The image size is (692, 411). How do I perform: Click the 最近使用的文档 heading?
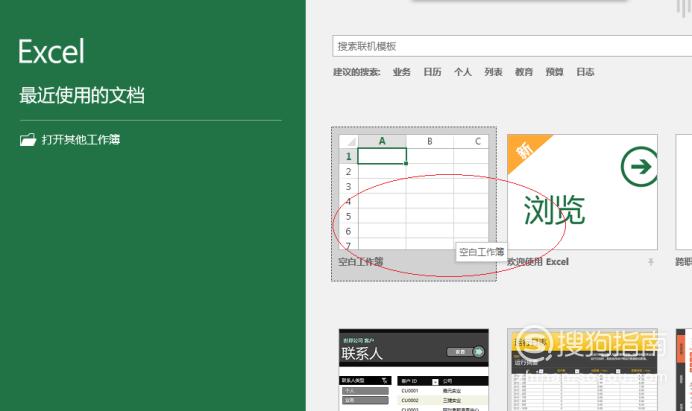[x=82, y=95]
